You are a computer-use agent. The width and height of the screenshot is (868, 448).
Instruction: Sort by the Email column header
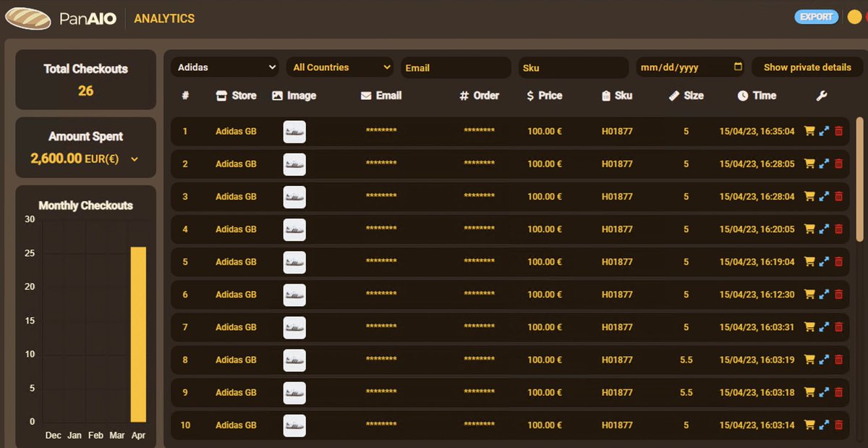pos(381,96)
